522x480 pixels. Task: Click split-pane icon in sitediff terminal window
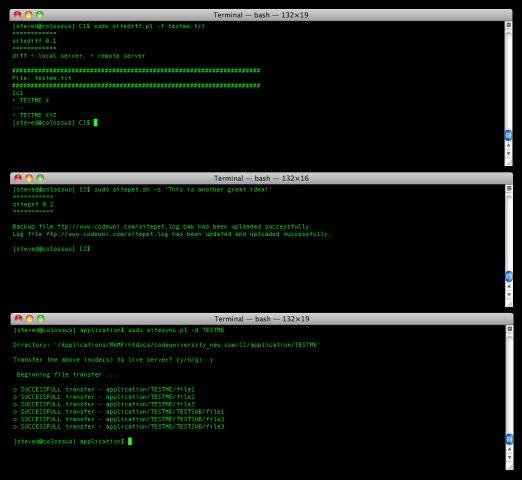508,25
